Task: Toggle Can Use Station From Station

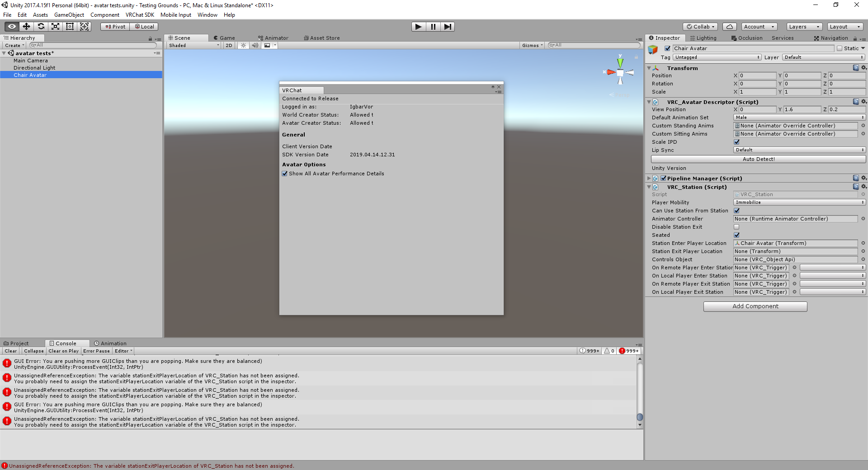Action: pos(736,211)
